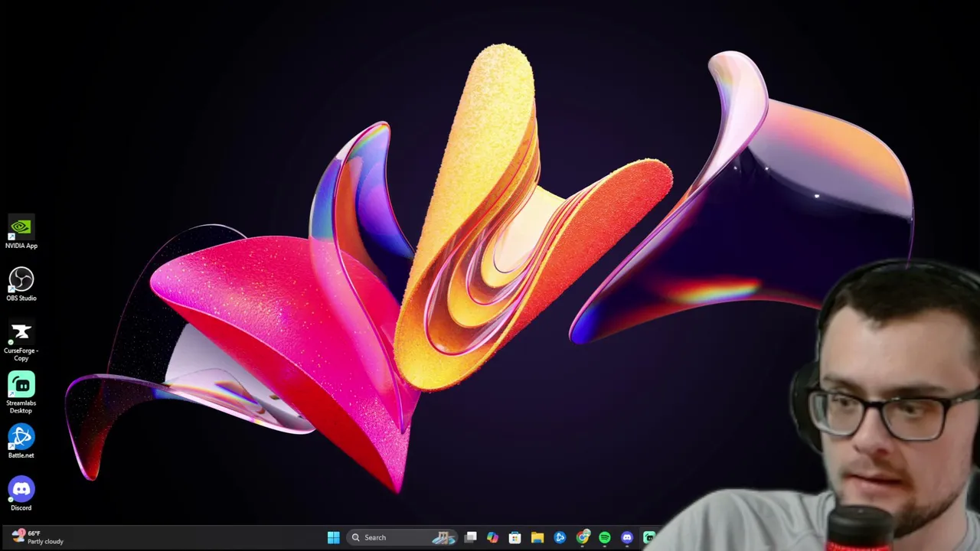
Task: Open File Explorer from the taskbar
Action: click(537, 538)
